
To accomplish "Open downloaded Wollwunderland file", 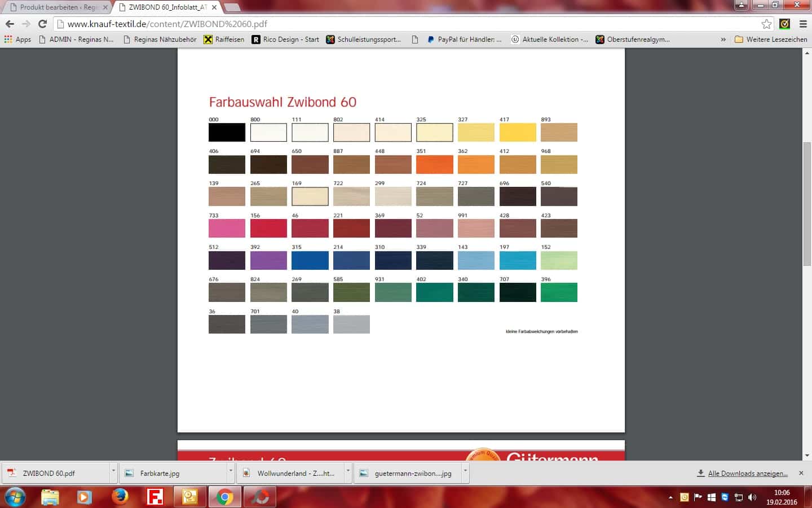I will pyautogui.click(x=291, y=473).
